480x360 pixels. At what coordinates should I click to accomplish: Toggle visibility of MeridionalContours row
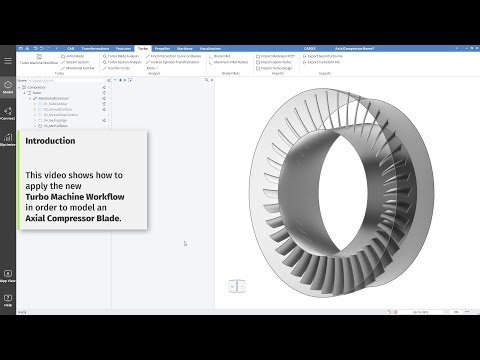[104, 98]
